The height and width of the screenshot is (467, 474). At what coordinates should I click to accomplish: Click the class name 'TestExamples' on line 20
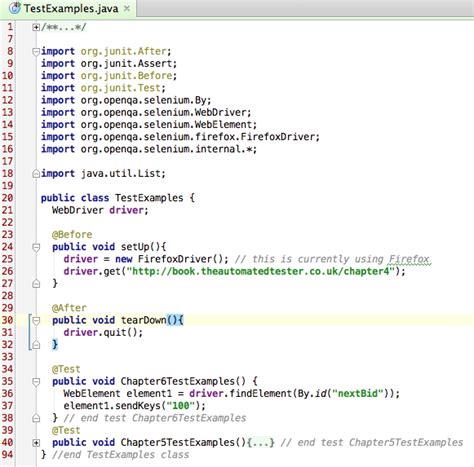point(149,198)
